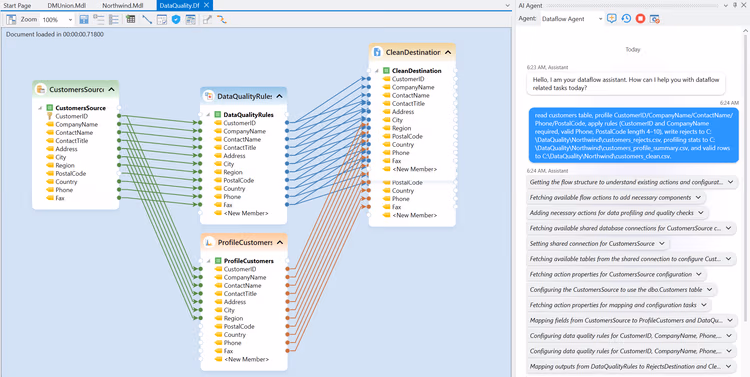This screenshot has width=750, height=377.
Task: Click the second list-layout icon in toolbar
Action: (x=114, y=20)
